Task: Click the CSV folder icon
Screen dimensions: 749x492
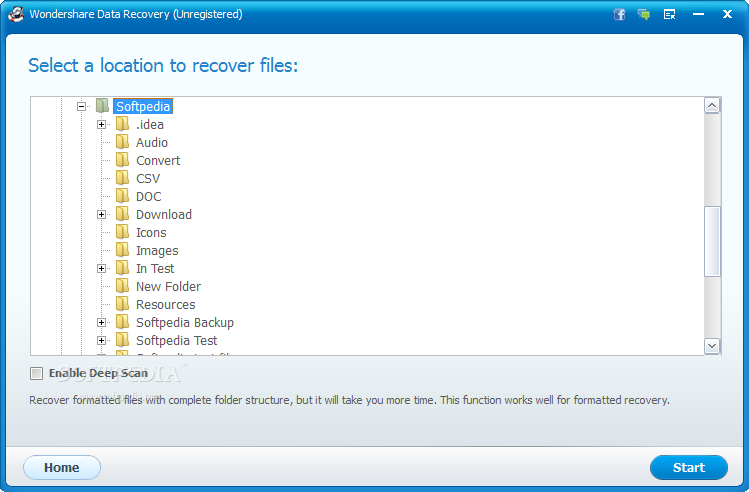Action: click(122, 178)
